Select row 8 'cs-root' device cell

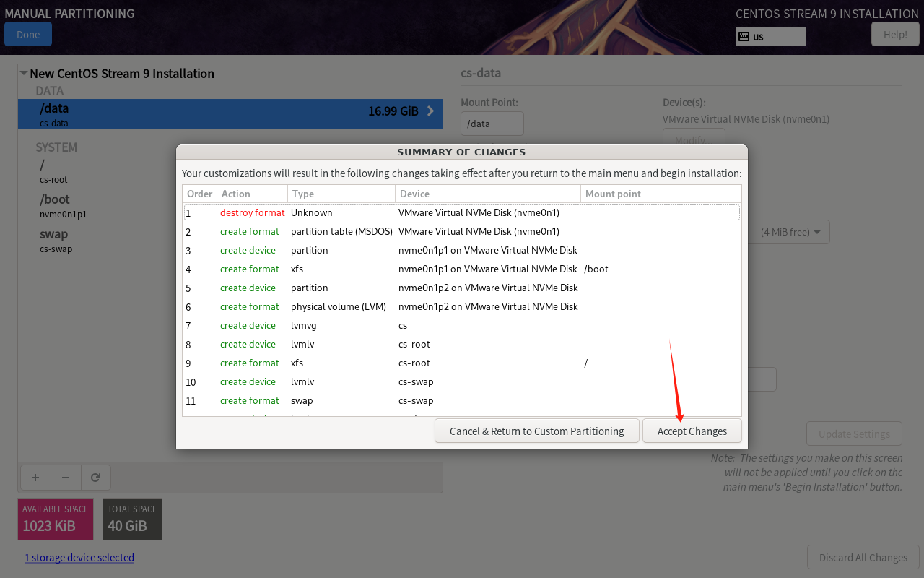pos(414,344)
